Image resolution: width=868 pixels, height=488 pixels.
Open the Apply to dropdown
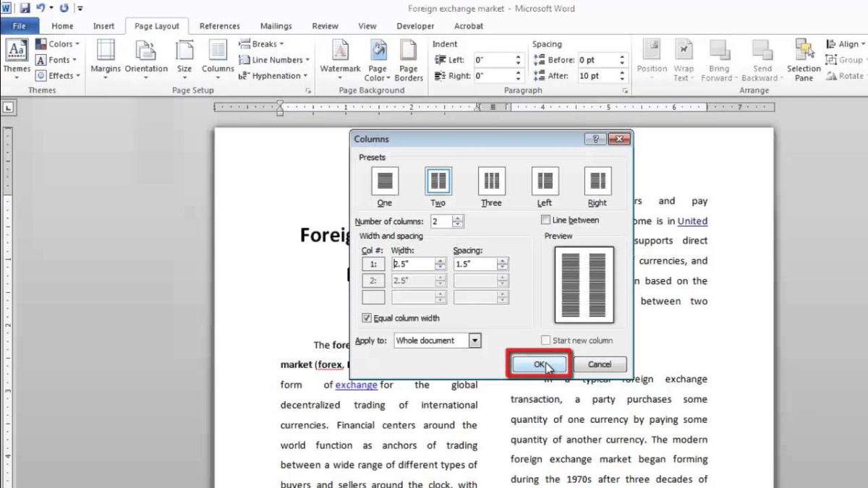tap(475, 340)
